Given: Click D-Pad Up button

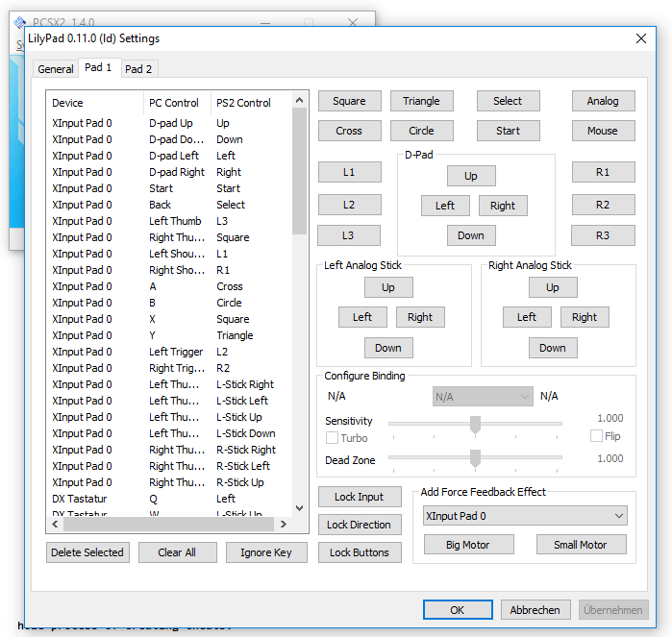Looking at the screenshot, I should point(471,176).
